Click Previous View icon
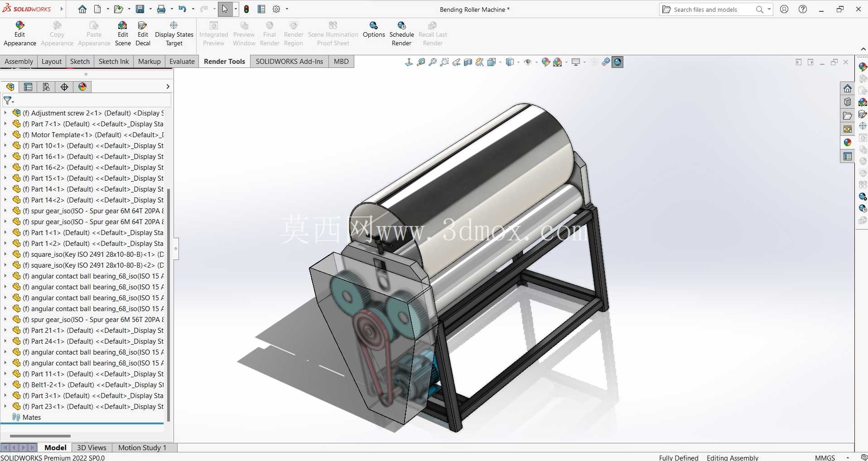 (x=457, y=62)
